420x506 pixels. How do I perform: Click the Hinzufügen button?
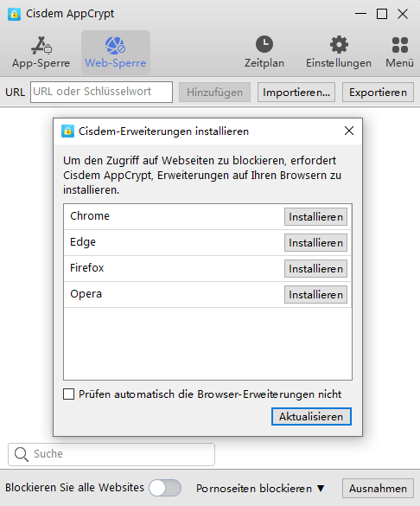214,93
